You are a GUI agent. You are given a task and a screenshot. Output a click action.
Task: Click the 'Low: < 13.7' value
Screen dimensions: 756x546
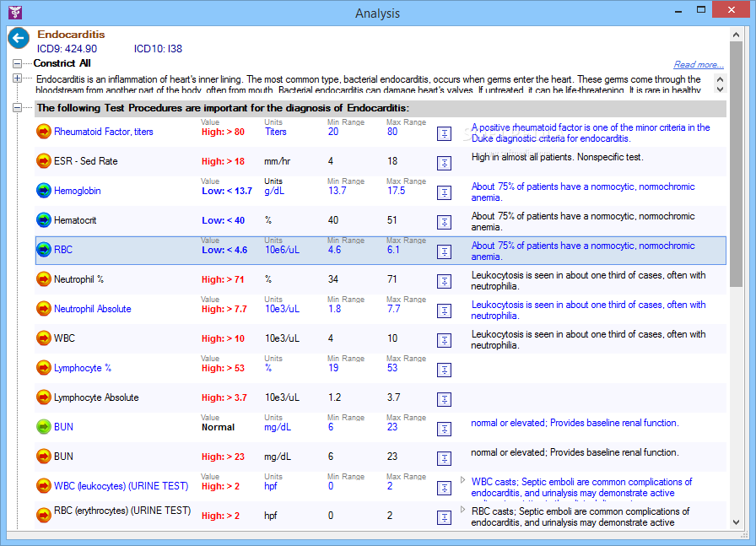pyautogui.click(x=227, y=191)
